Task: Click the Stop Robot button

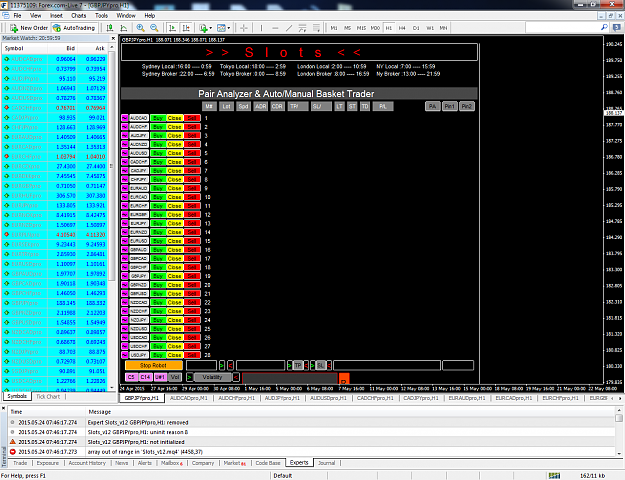Action: pos(153,365)
